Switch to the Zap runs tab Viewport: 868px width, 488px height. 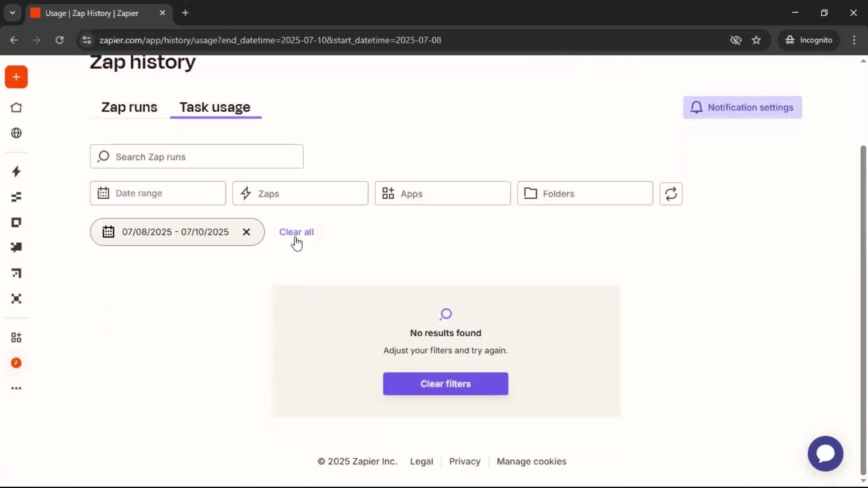coord(129,107)
